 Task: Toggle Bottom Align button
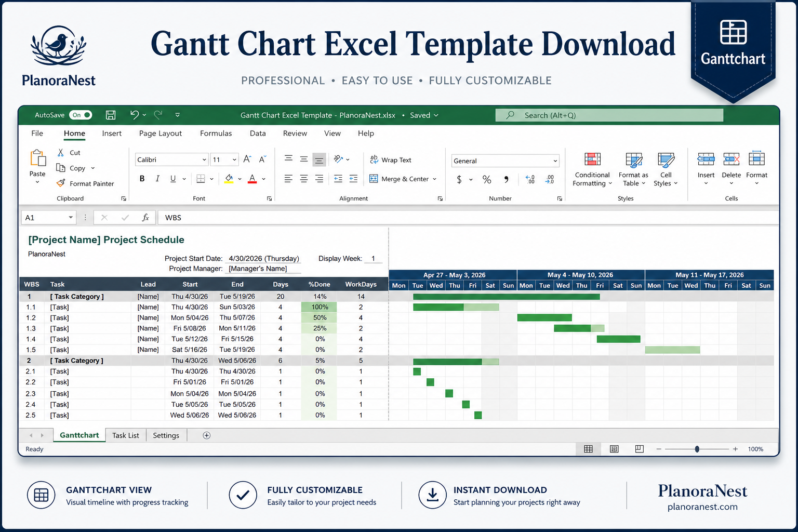click(320, 159)
